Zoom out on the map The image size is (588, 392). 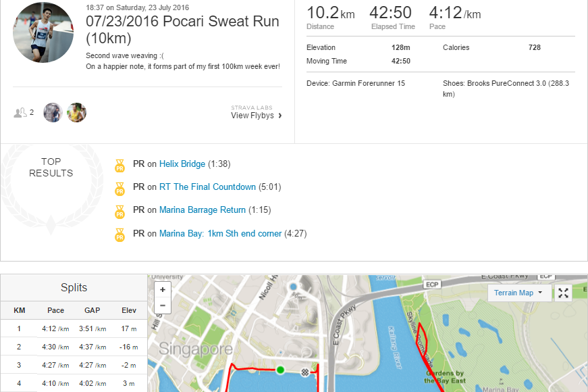click(x=163, y=305)
